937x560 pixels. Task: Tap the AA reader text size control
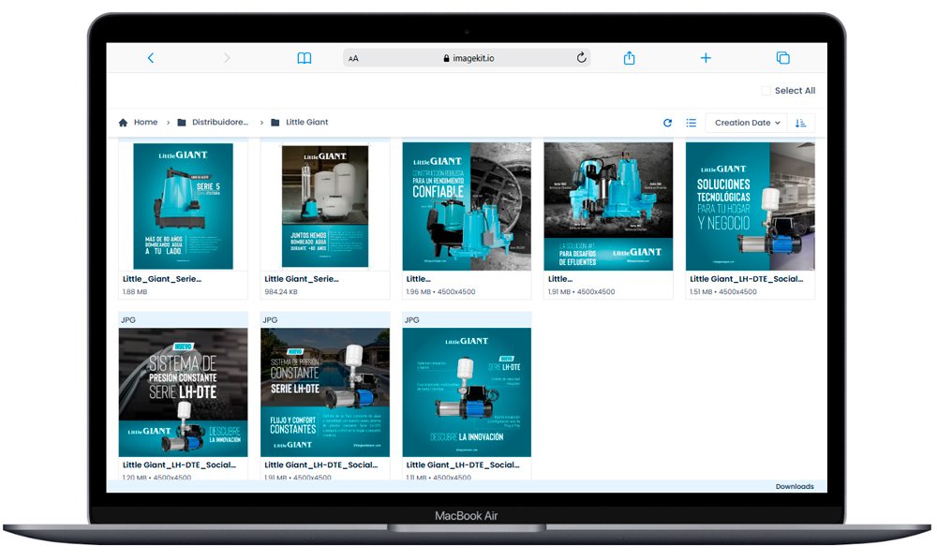353,58
